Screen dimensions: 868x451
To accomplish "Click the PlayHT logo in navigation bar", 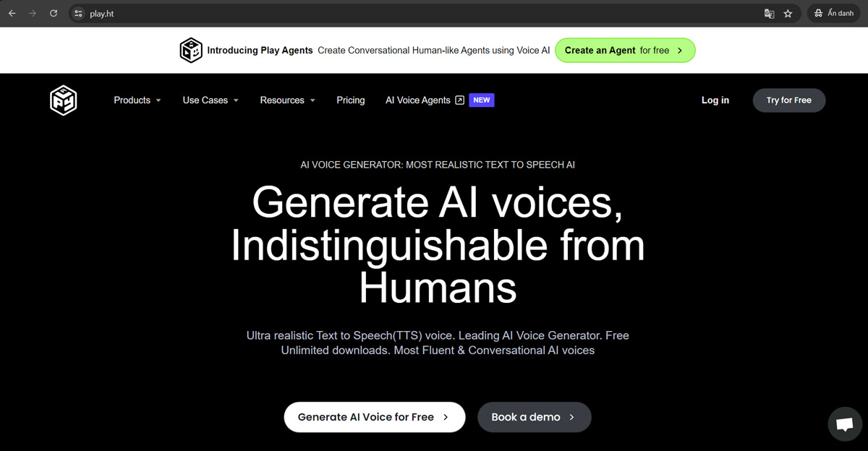I will click(64, 100).
